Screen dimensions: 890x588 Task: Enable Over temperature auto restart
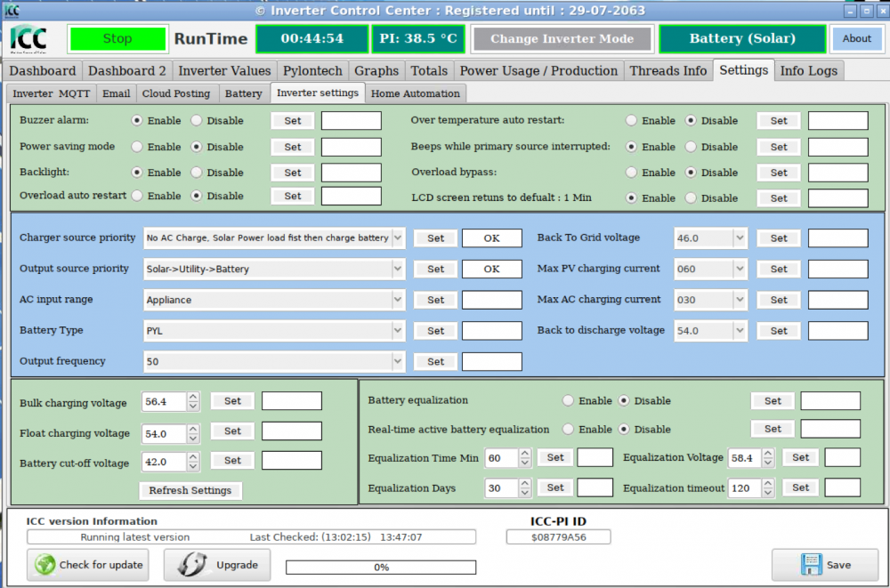tap(631, 120)
